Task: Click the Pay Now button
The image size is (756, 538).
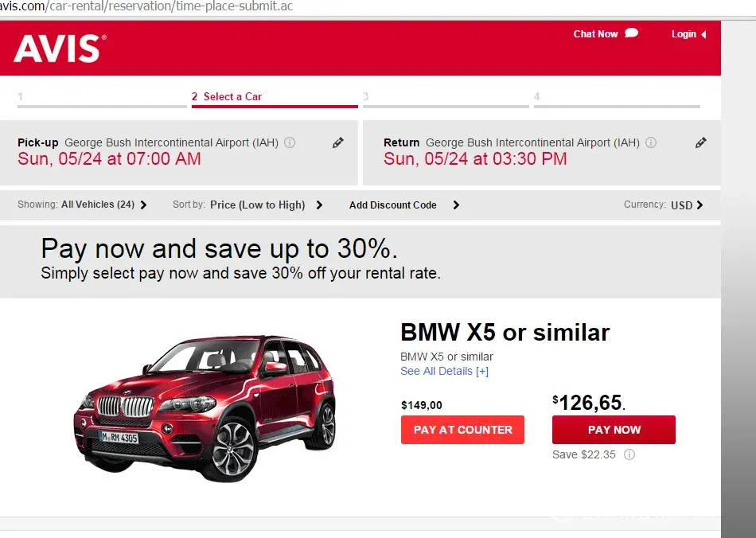Action: click(x=614, y=430)
